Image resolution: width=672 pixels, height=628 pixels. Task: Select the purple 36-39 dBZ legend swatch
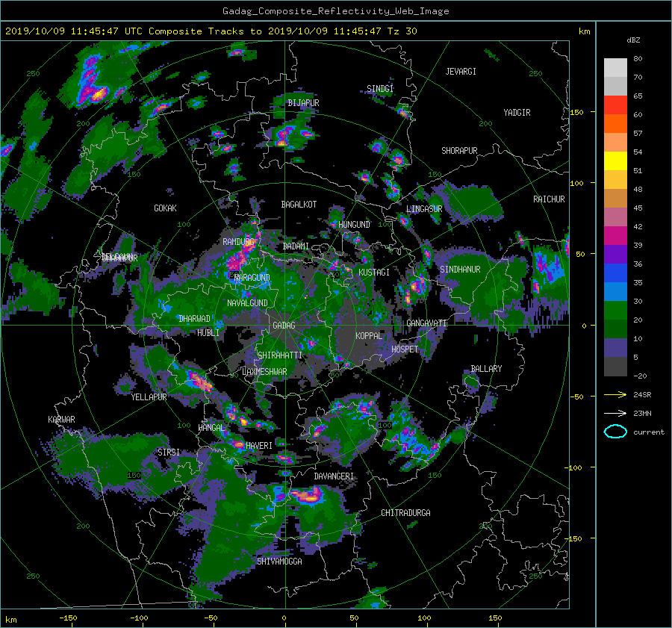tap(615, 255)
